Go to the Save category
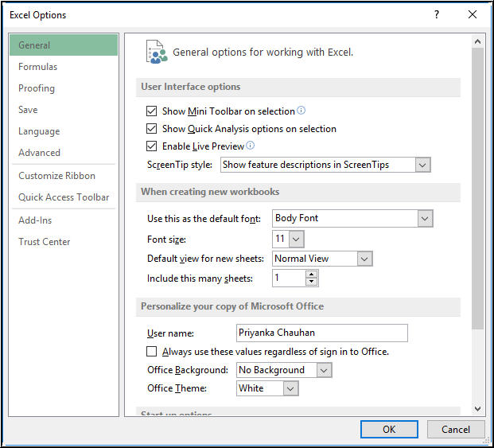The image size is (494, 448). 64,109
